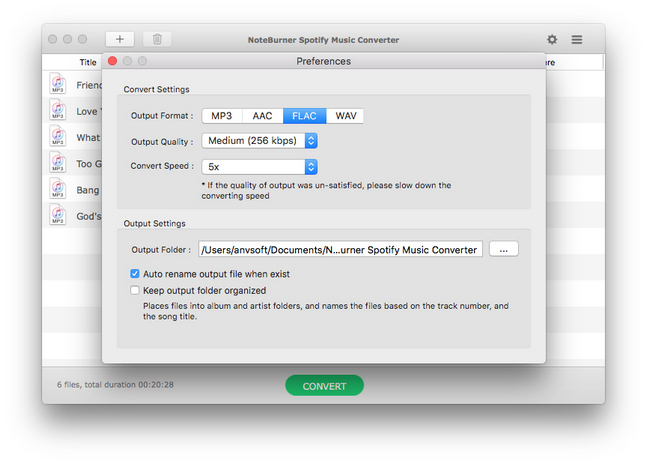Screen dimensions: 647x464
Task: Browse output folder with ellipsis button
Action: point(503,249)
